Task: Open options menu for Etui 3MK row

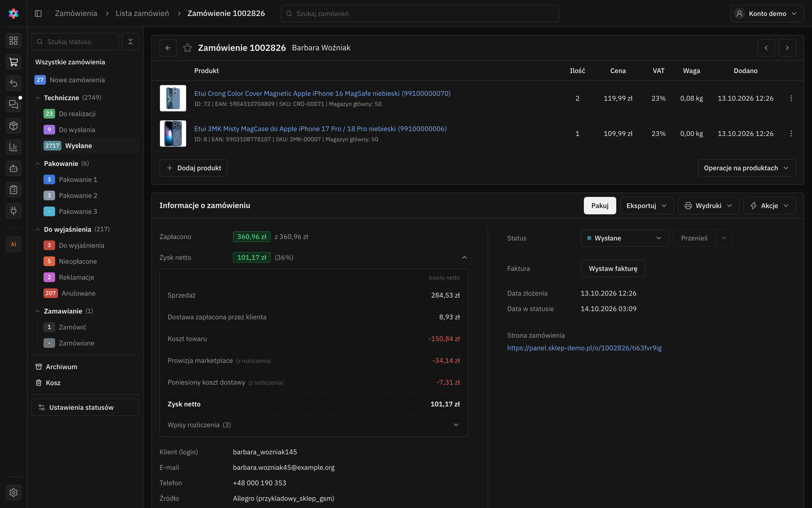Action: point(791,133)
